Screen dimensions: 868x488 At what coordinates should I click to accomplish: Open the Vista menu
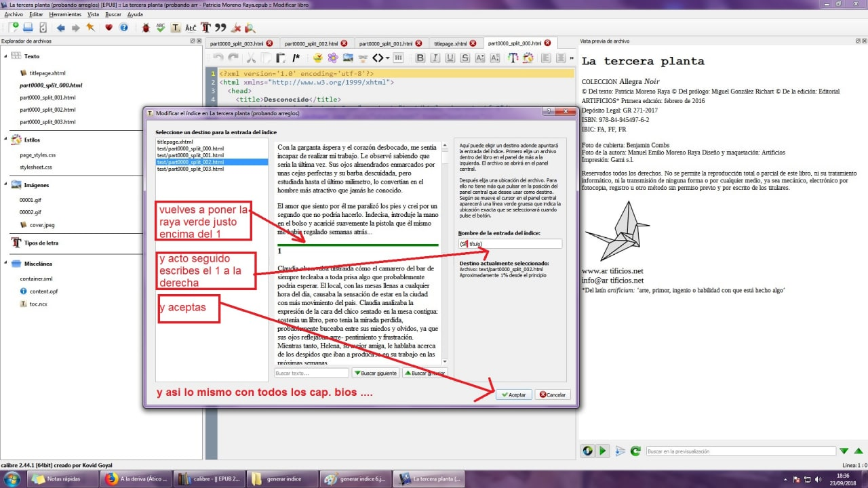pyautogui.click(x=94, y=14)
